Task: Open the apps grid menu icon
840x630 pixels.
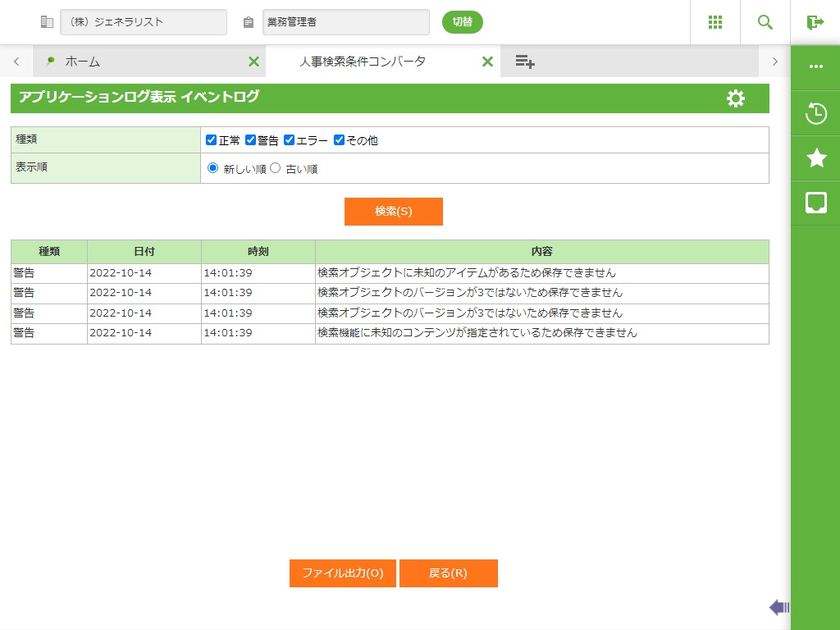Action: pyautogui.click(x=714, y=22)
